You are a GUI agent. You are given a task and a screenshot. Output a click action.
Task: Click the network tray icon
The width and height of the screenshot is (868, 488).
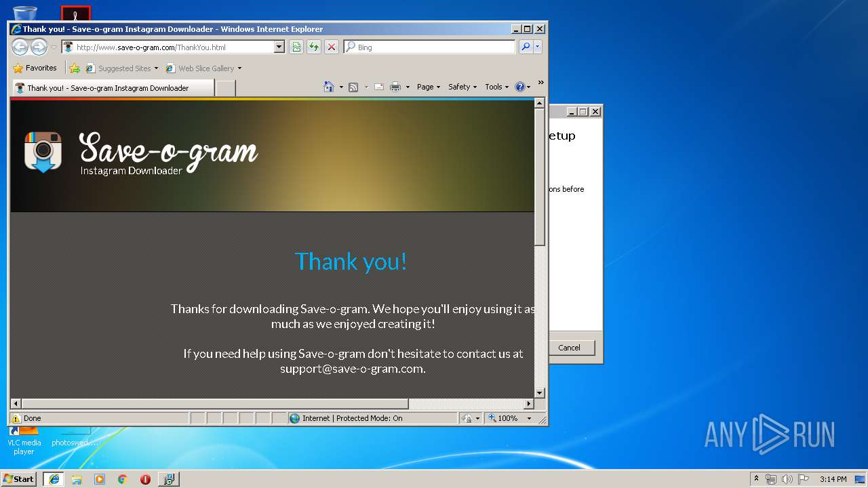click(771, 479)
